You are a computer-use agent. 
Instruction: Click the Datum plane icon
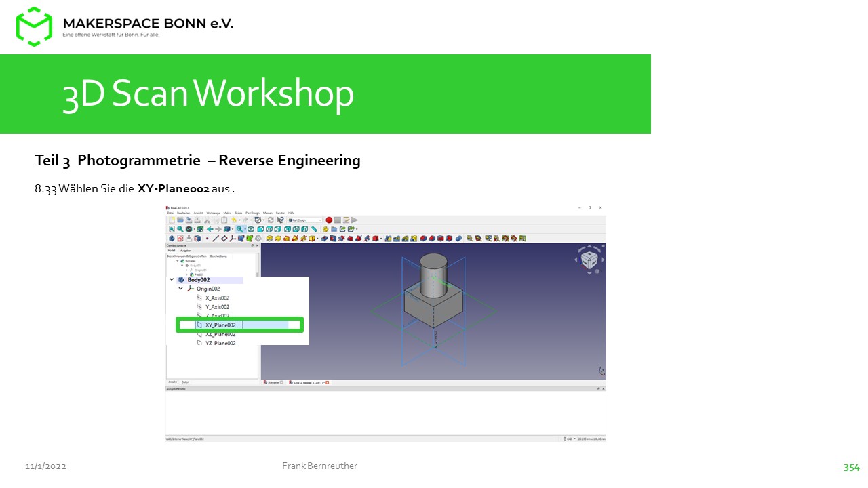pos(224,238)
